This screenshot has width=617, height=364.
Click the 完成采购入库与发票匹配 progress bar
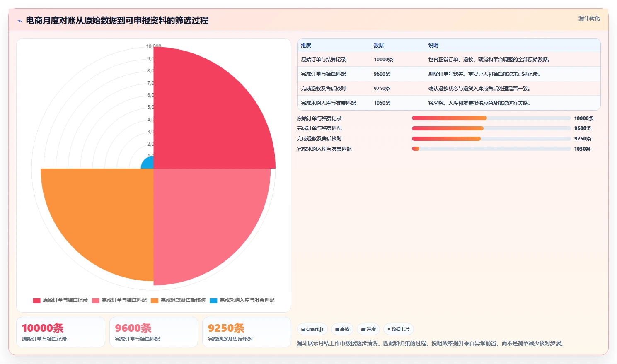click(491, 149)
